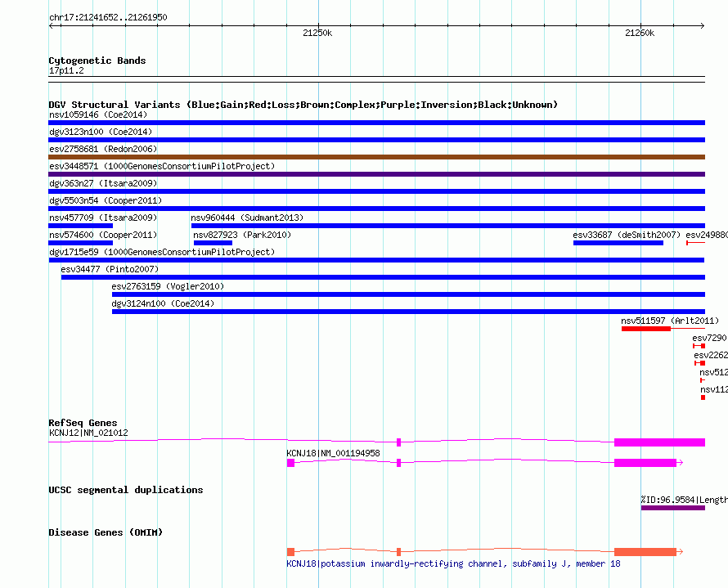Open variant dgv3123n100 (Coe2014)
728x588 pixels.
(376, 140)
